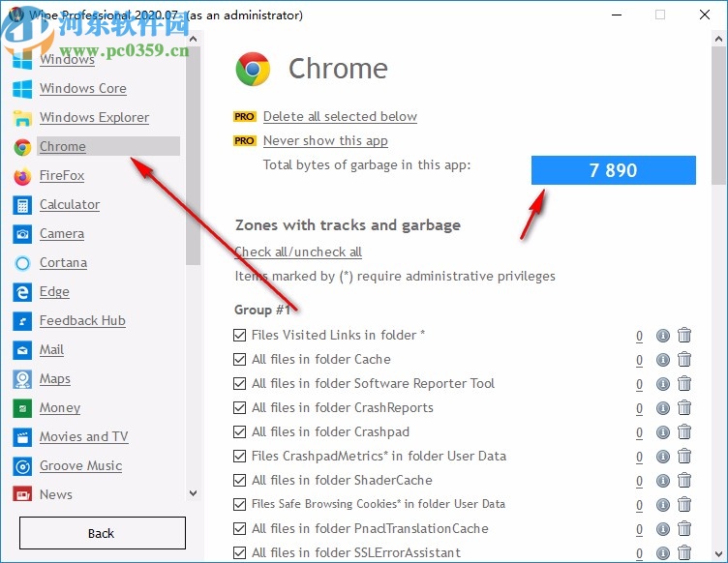Uncheck All files in folder CrashReports
728x563 pixels.
(239, 407)
